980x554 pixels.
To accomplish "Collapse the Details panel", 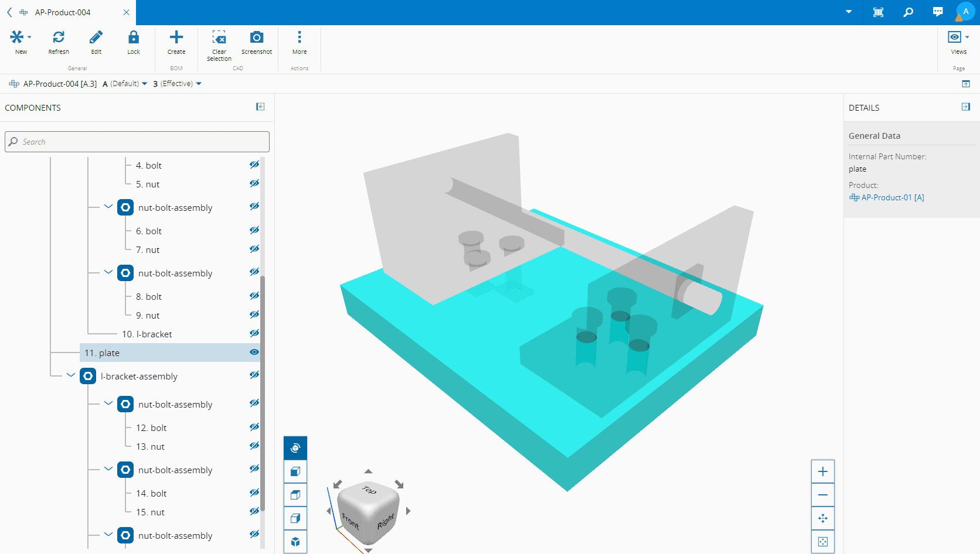I will [x=966, y=107].
